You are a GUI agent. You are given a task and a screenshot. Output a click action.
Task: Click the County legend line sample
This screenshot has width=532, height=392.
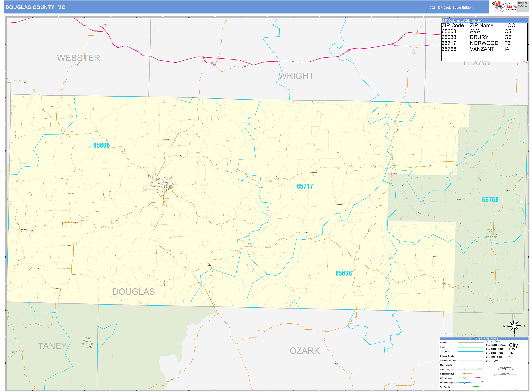point(470,343)
